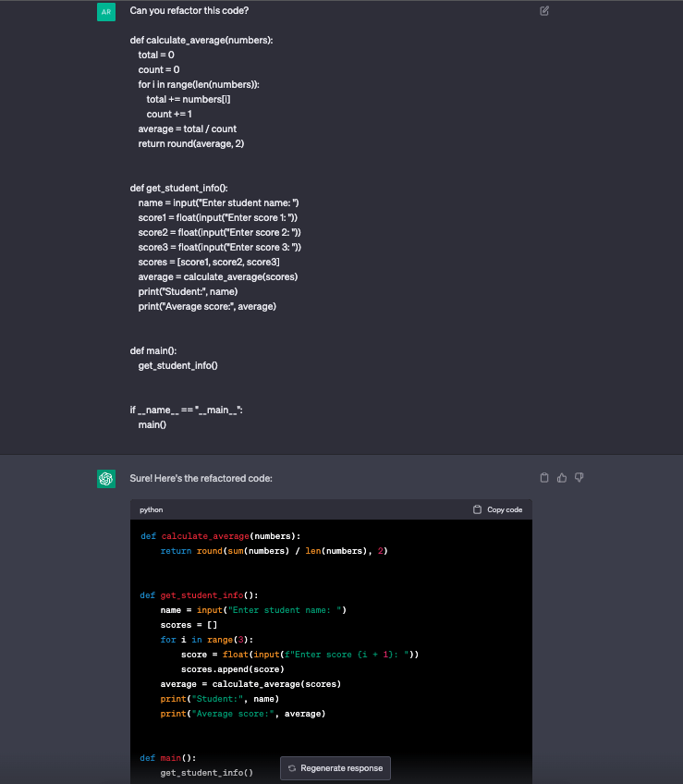Click 'average = calculate_average(scores)' in user message
Screen dimensions: 683x784
click(x=217, y=276)
